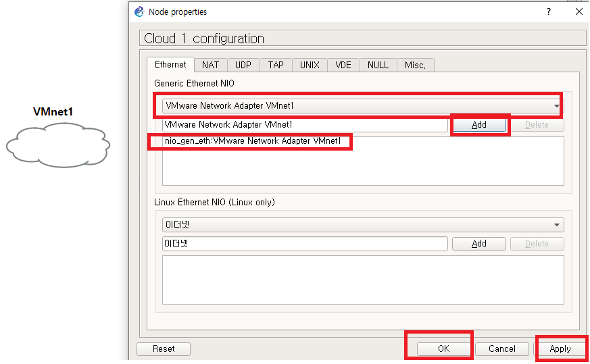Click the Linux Ethernet NIO 이더넷 text field
590x364 pixels.
[305, 243]
